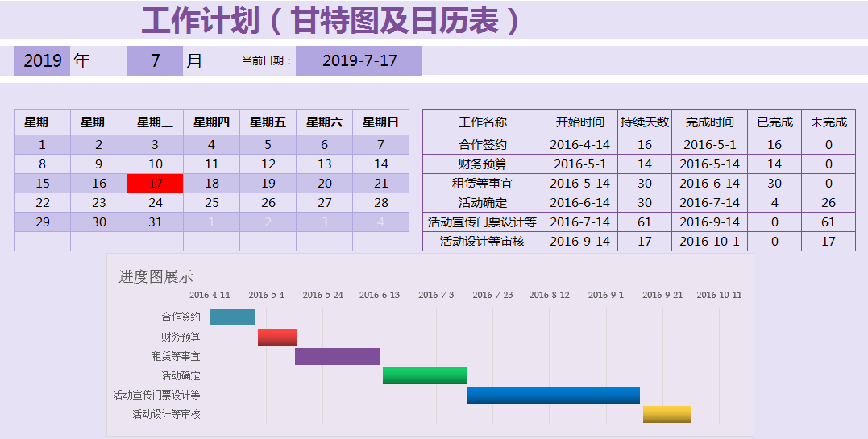The height and width of the screenshot is (439, 868).
Task: Select calendar day 1 under 星期一
Action: [x=42, y=144]
